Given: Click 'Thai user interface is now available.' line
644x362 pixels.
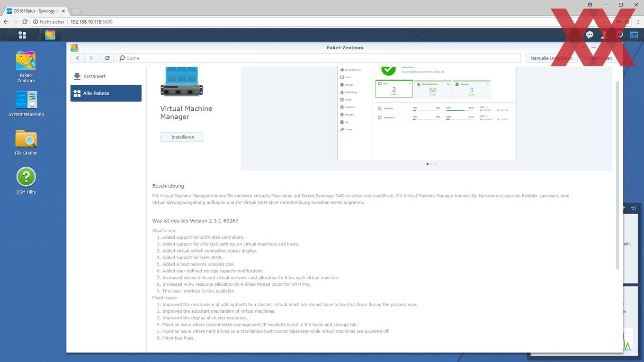Looking at the screenshot, I should pyautogui.click(x=198, y=291).
